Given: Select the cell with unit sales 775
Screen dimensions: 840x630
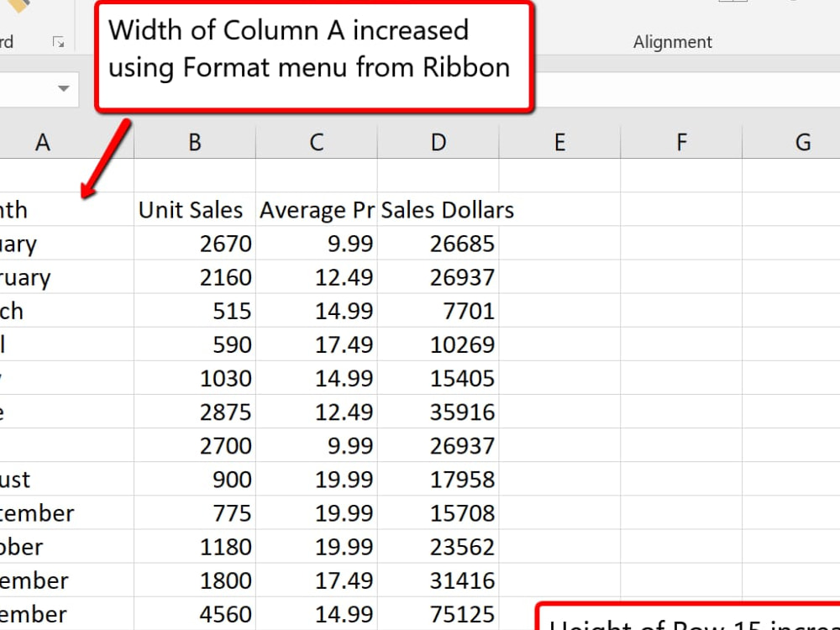Looking at the screenshot, I should tap(195, 512).
